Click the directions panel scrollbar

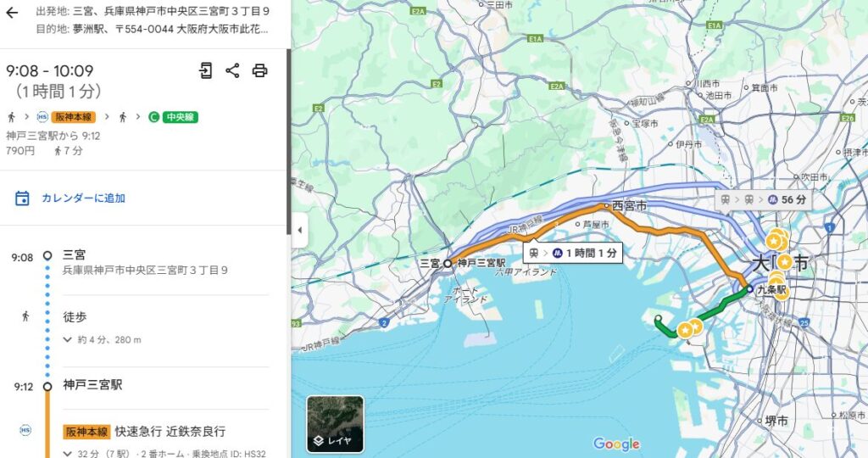click(x=288, y=142)
